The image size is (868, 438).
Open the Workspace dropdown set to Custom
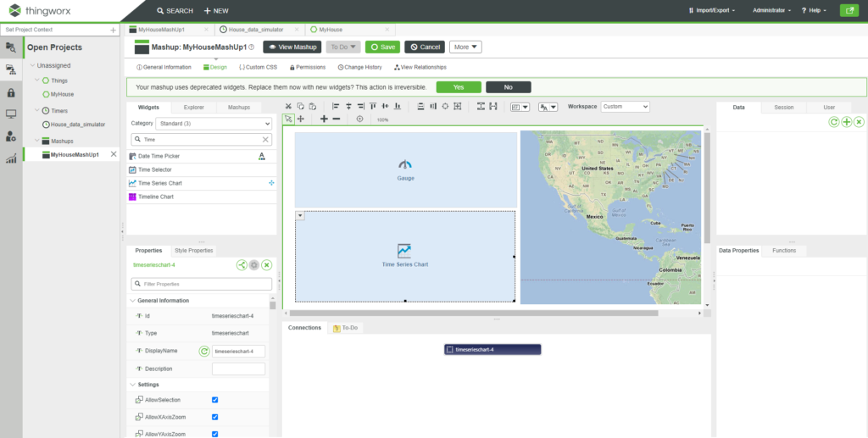(625, 106)
